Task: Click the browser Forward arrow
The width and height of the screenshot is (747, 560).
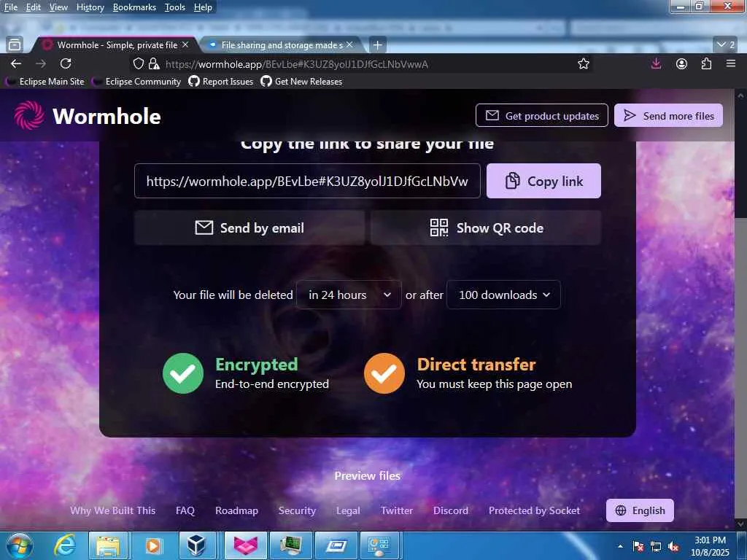Action: click(41, 63)
